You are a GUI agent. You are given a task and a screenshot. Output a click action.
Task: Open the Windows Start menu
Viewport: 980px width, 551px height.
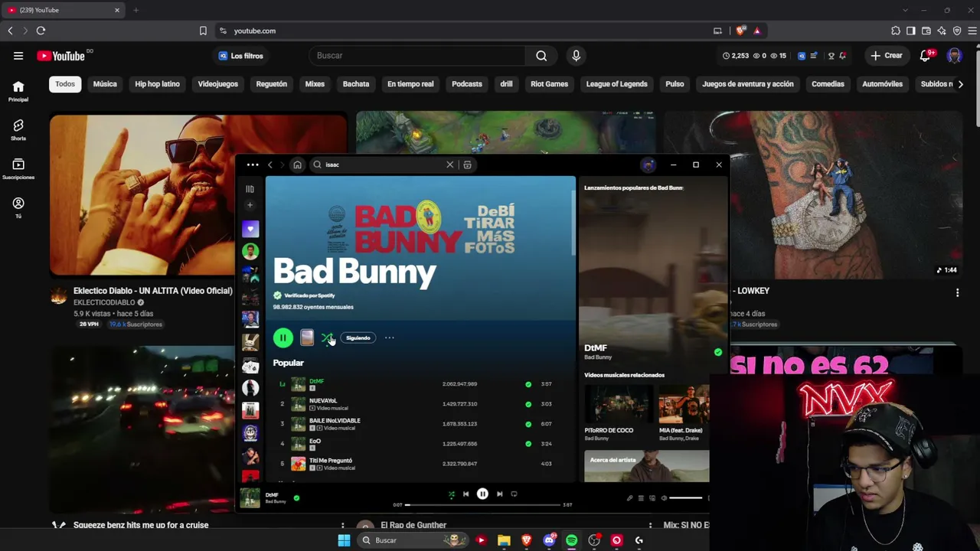click(x=344, y=540)
